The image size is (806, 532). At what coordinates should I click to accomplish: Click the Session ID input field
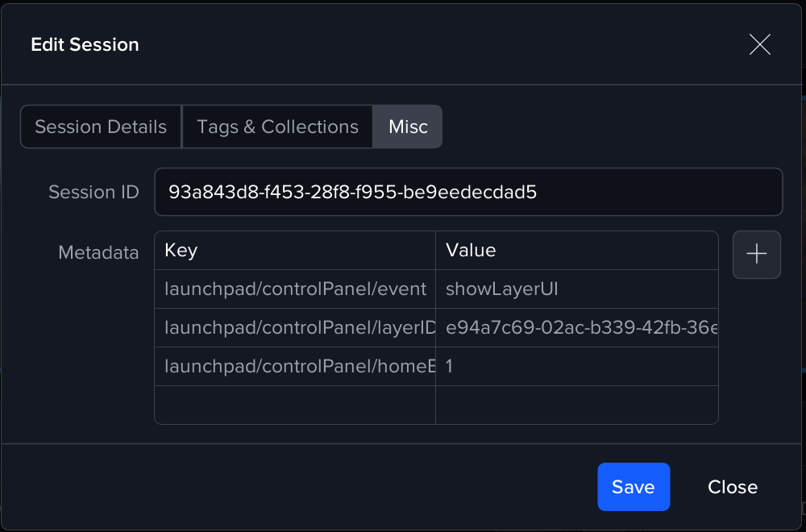(x=467, y=192)
